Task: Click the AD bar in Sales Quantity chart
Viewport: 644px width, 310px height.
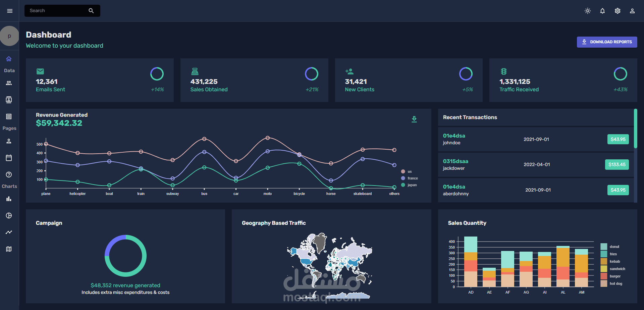Action: 471,262
